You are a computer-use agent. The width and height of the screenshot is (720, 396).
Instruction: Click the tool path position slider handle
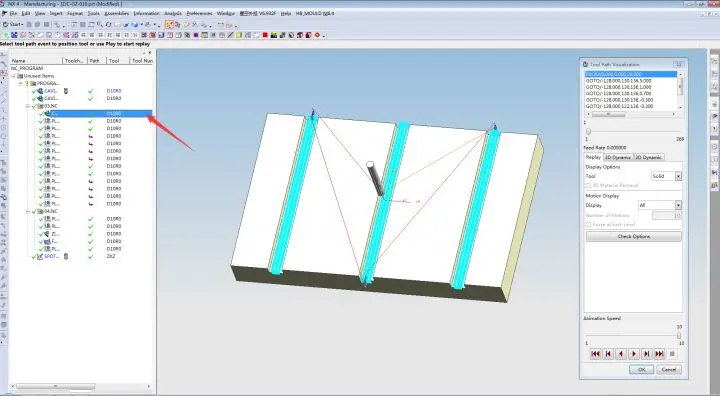pyautogui.click(x=588, y=132)
